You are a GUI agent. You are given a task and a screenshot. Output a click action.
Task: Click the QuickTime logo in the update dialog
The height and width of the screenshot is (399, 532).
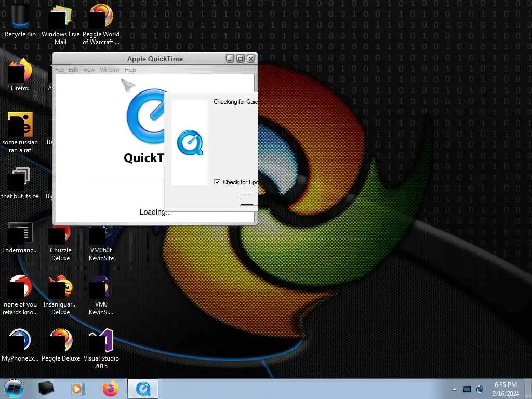[x=190, y=143]
